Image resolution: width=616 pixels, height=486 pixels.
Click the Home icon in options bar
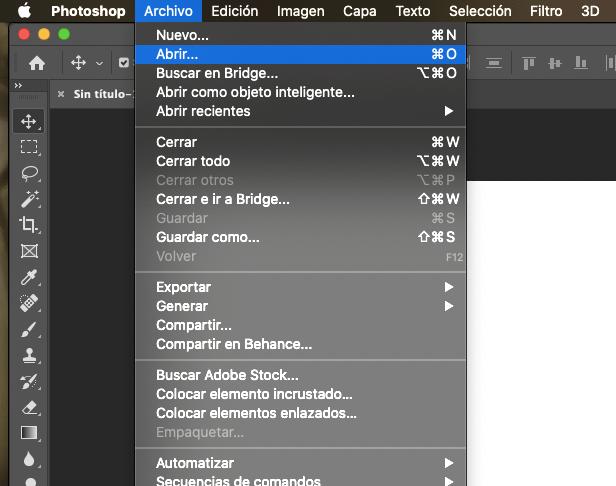(37, 63)
